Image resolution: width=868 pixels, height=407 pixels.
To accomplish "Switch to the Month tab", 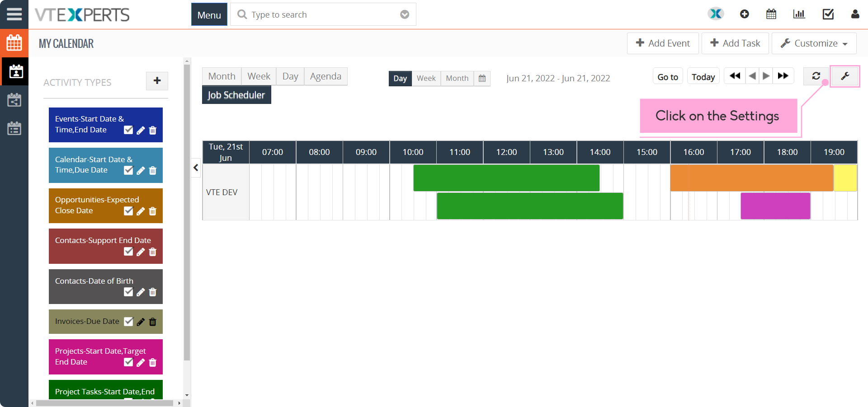I will coord(222,76).
